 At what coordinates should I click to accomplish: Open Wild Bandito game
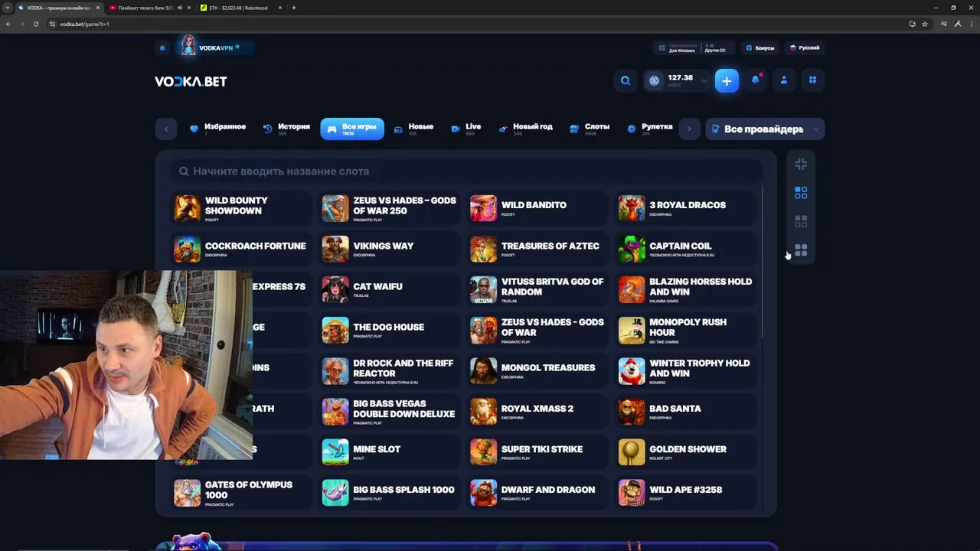[538, 207]
